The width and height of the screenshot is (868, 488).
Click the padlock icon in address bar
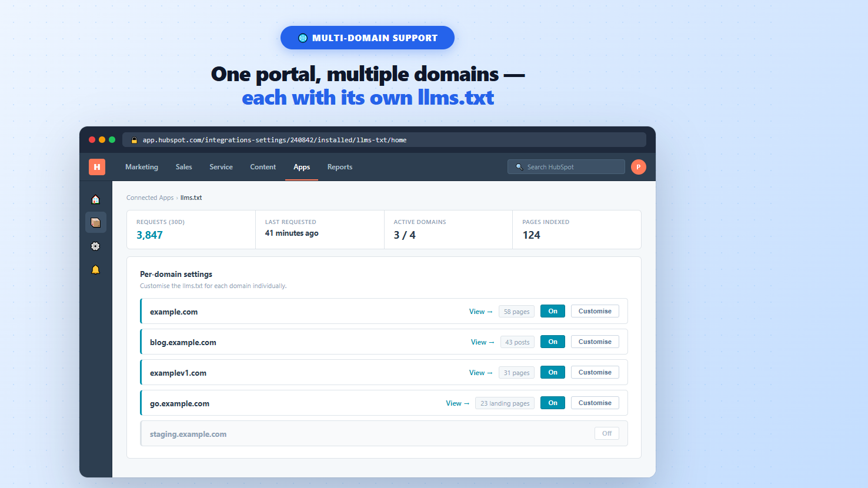pyautogui.click(x=134, y=140)
